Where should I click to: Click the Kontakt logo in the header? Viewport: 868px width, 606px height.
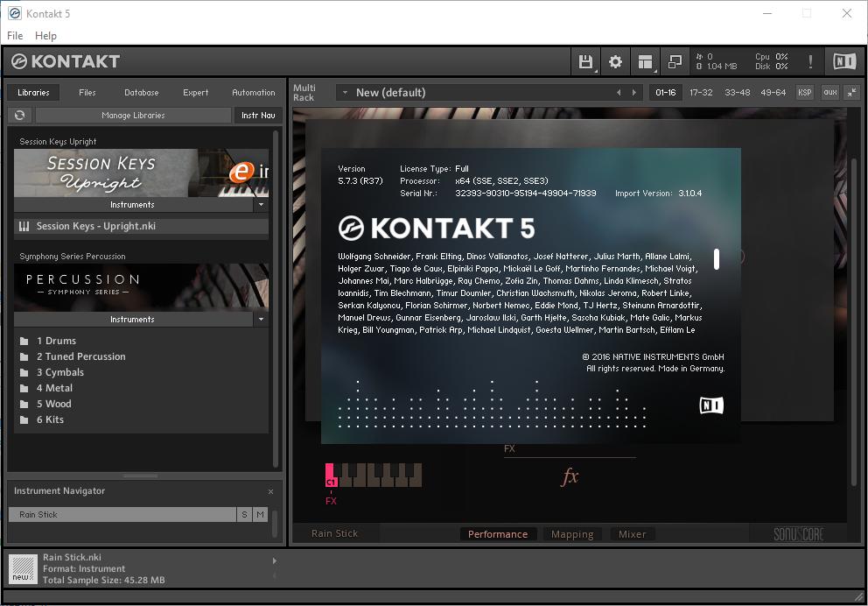click(x=66, y=61)
